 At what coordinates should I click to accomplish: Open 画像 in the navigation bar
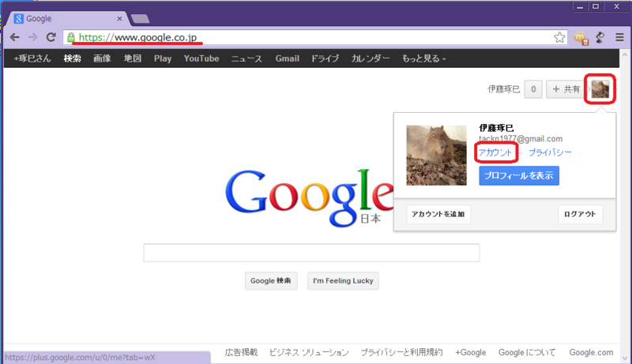(x=102, y=58)
